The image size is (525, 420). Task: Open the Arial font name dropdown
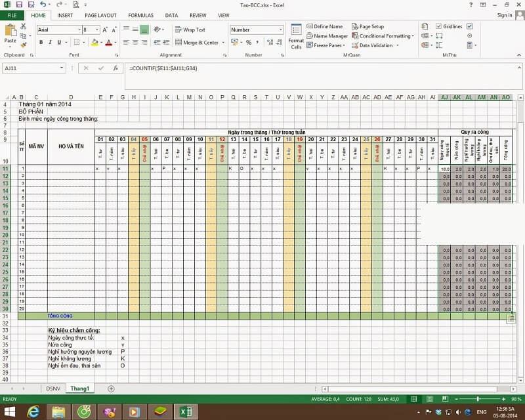78,30
